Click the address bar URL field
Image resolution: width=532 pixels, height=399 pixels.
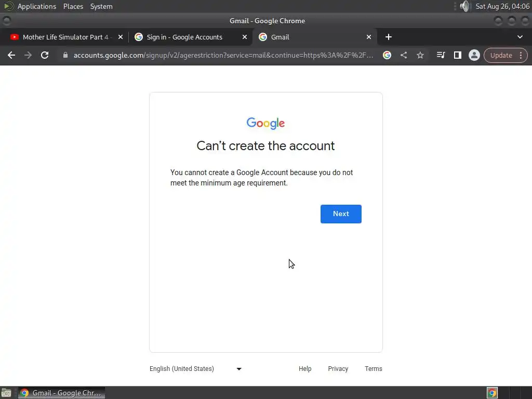[223, 55]
